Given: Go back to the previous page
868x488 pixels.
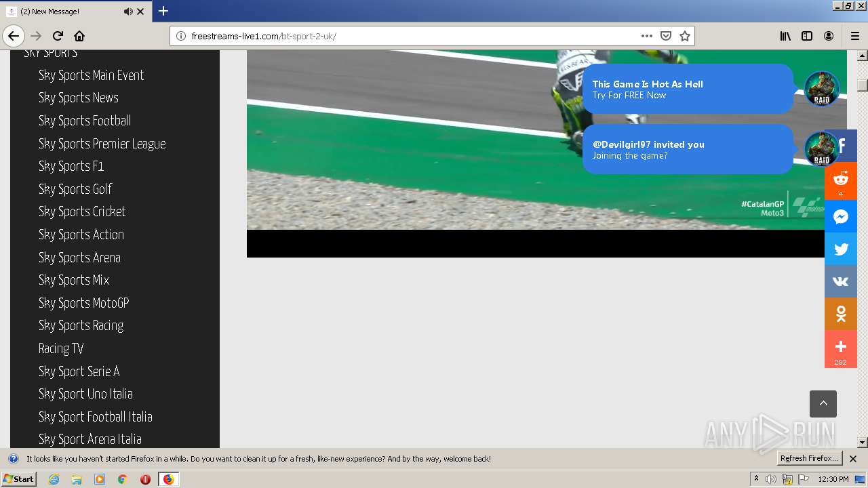Looking at the screenshot, I should pos(14,36).
